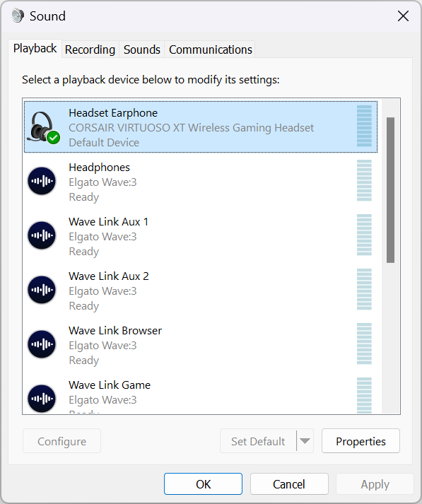Go to the Communications tab

pos(210,49)
